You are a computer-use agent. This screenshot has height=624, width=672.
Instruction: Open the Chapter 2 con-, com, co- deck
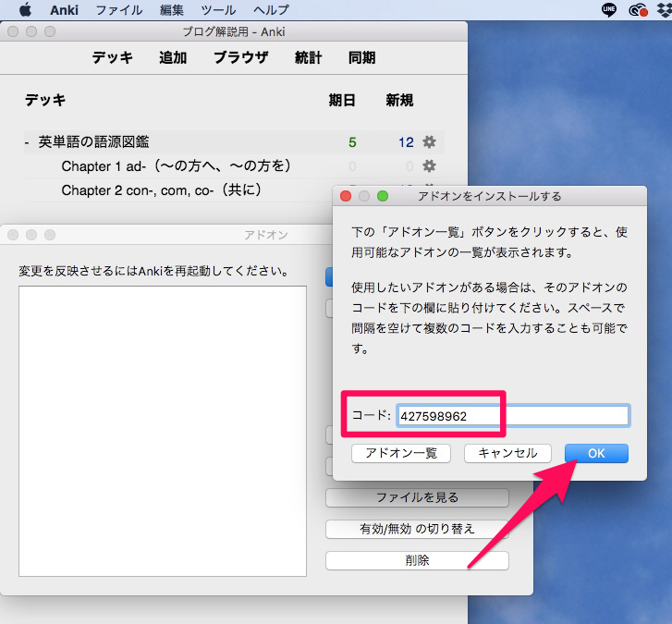(161, 190)
